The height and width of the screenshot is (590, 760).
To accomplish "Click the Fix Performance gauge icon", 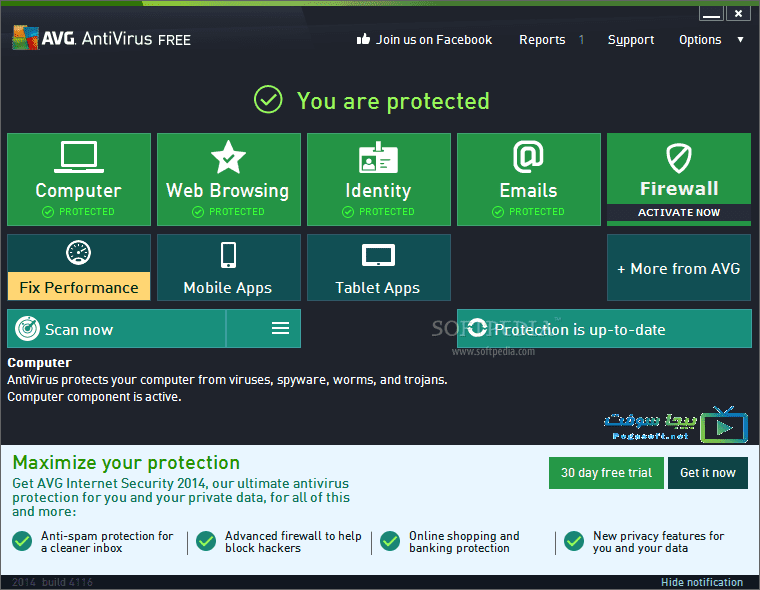I will coord(79,253).
